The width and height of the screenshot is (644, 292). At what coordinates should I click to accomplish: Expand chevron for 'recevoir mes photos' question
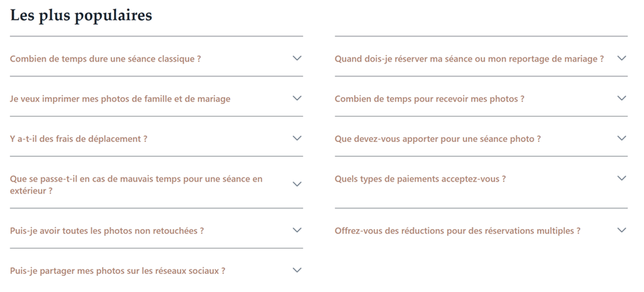(x=622, y=98)
